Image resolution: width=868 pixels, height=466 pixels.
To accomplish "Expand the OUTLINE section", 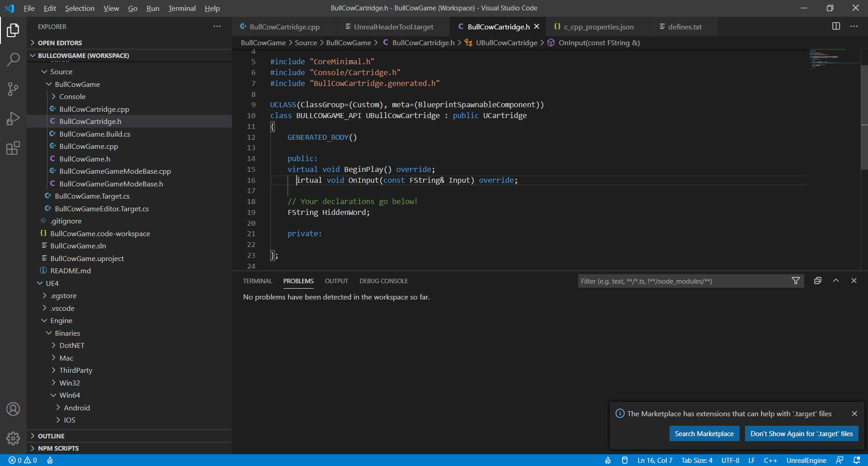I will 51,436.
